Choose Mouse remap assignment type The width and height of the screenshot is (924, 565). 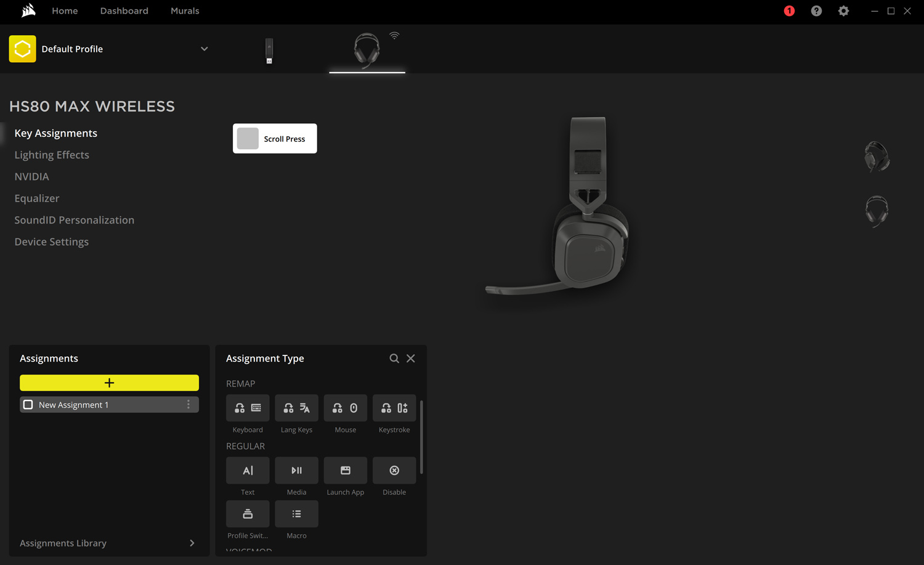click(x=346, y=408)
